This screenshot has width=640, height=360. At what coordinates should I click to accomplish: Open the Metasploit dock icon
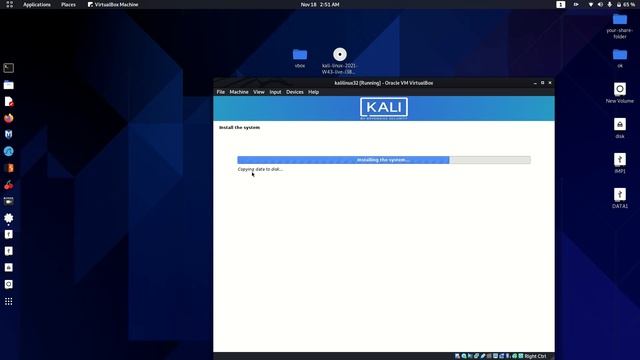coord(9,134)
